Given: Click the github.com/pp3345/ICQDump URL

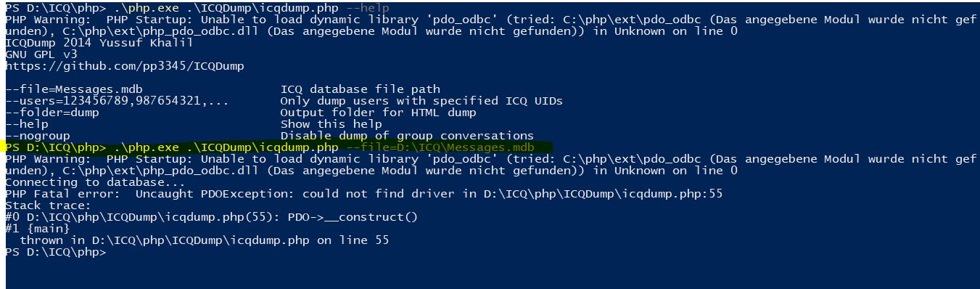Looking at the screenshot, I should click(x=125, y=66).
